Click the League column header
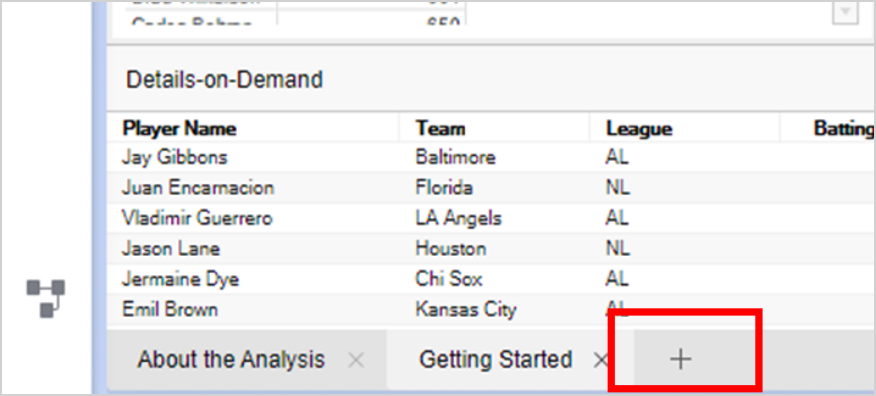This screenshot has height=396, width=876. coord(639,129)
